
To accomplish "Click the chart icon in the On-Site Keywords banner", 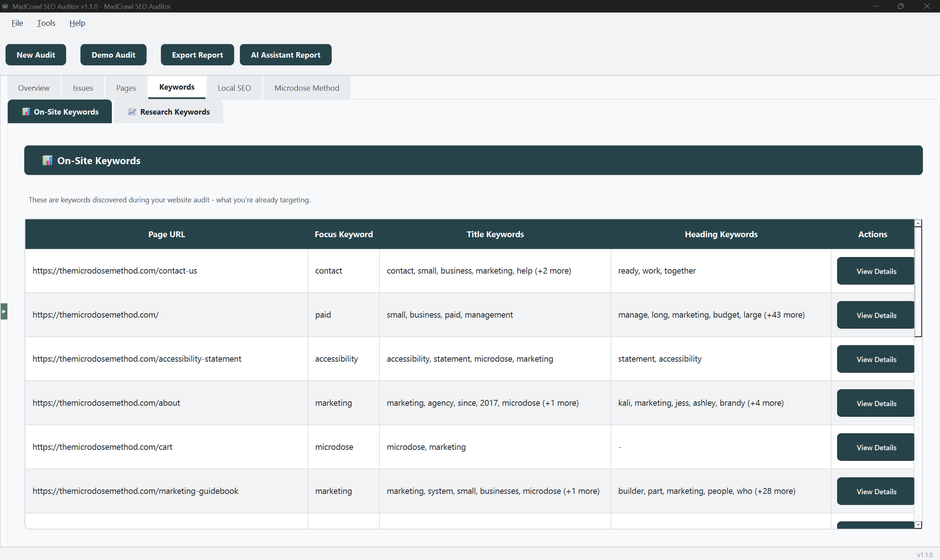I will pyautogui.click(x=47, y=160).
